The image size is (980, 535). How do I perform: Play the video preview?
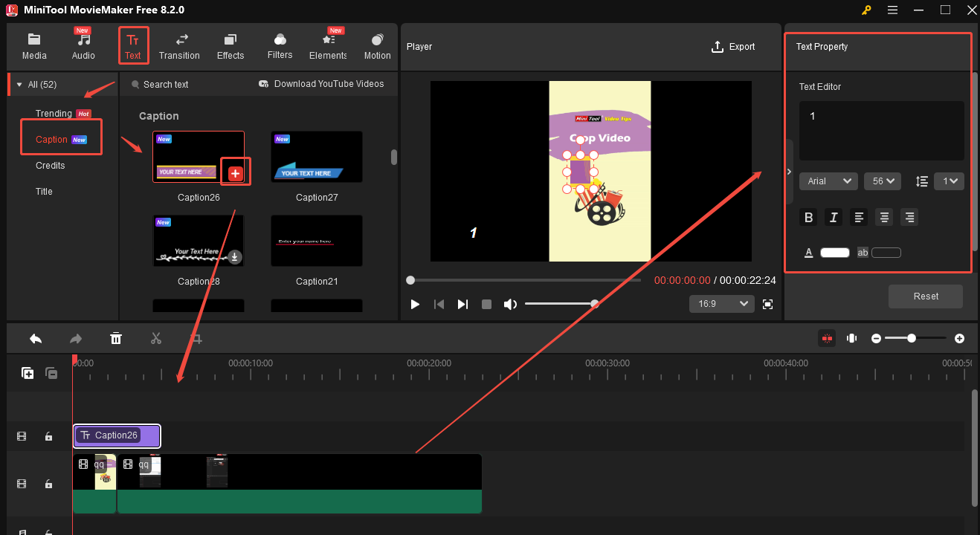tap(415, 304)
